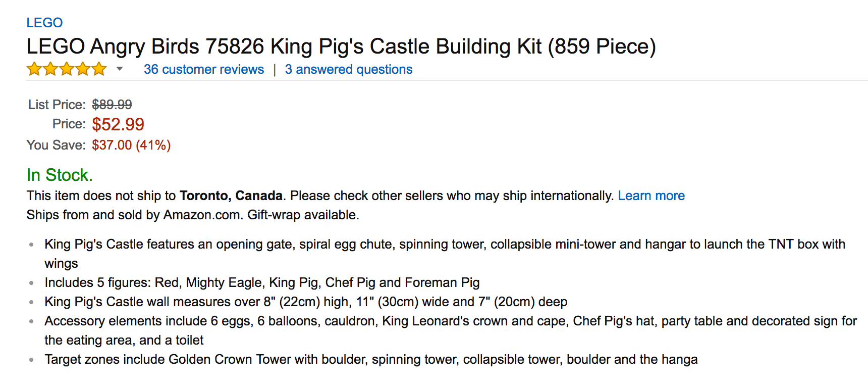
Task: Click the green In Stock status
Action: coord(60,175)
